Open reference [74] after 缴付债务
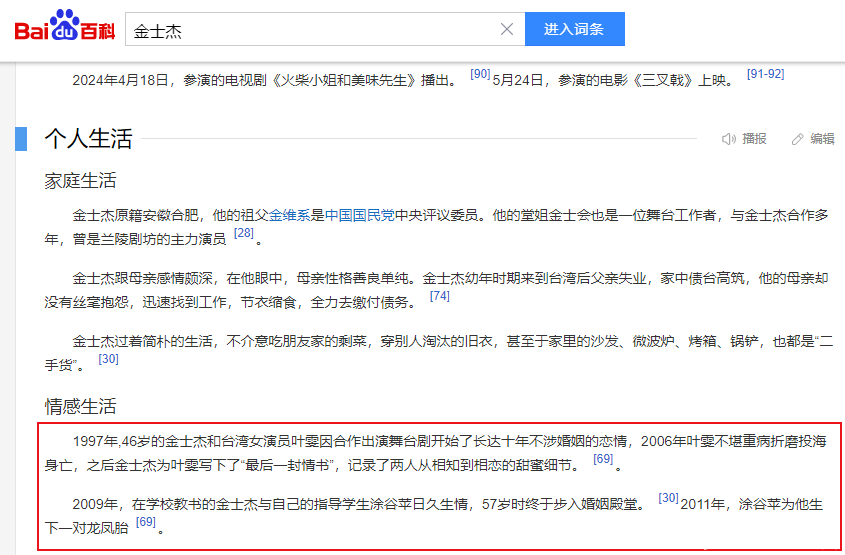Screen dimensions: 845x555 pyautogui.click(x=440, y=296)
